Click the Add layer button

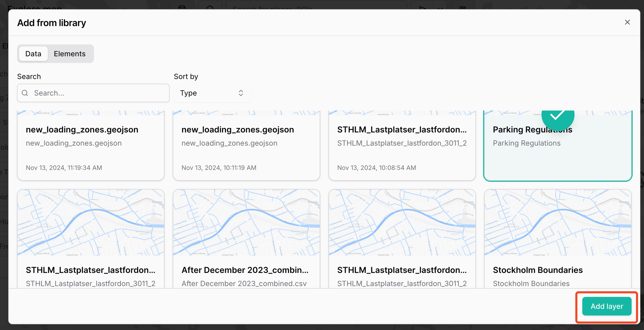click(607, 306)
